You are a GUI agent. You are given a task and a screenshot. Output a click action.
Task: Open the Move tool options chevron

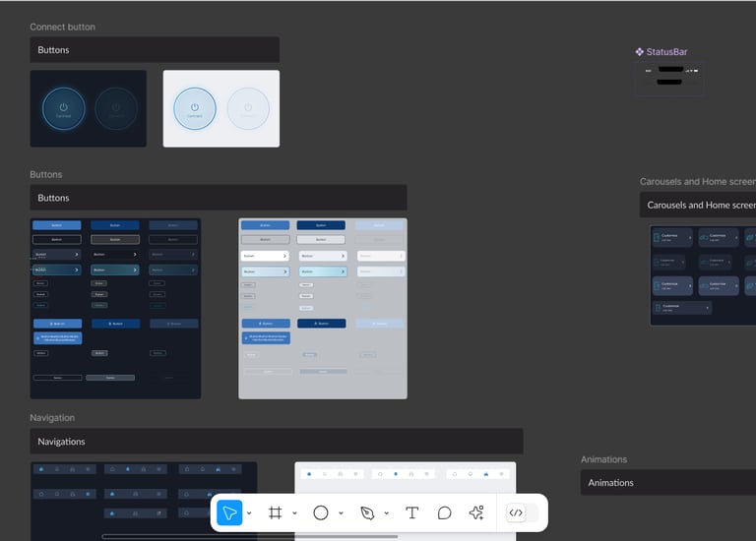click(x=249, y=513)
